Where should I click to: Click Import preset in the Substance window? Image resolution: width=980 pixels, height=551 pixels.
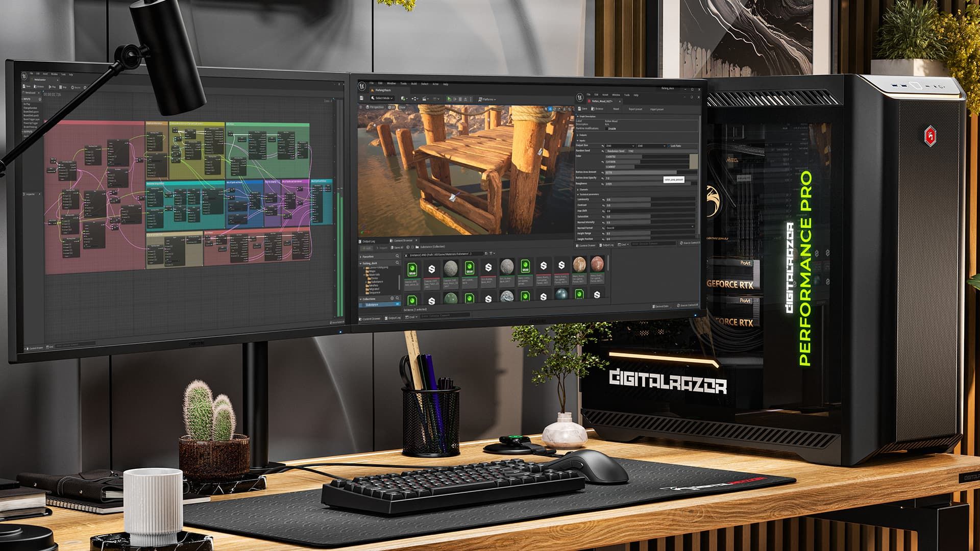pos(657,109)
